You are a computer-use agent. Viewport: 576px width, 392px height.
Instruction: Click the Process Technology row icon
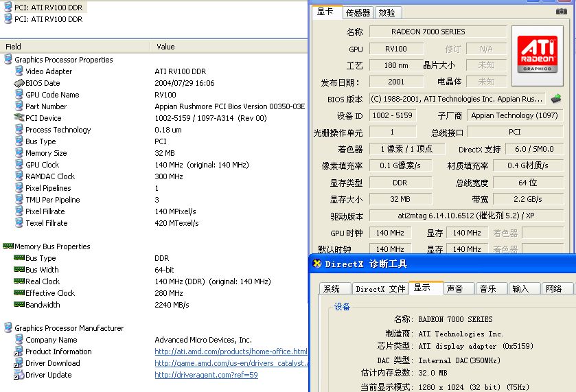point(19,129)
